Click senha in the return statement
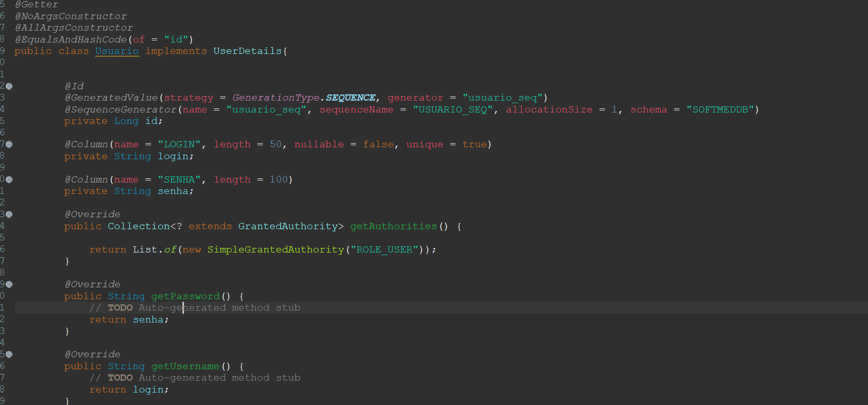The height and width of the screenshot is (405, 868). point(148,319)
